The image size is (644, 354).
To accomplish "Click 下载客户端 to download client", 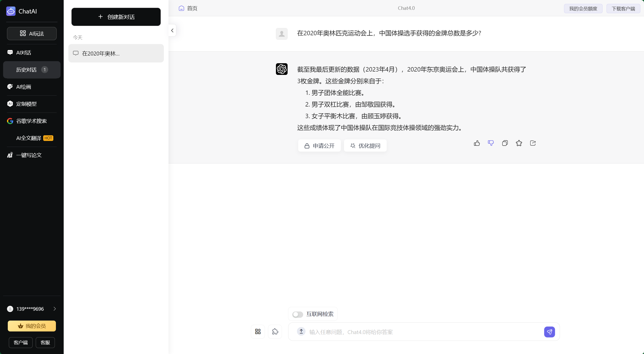I will pos(623,8).
